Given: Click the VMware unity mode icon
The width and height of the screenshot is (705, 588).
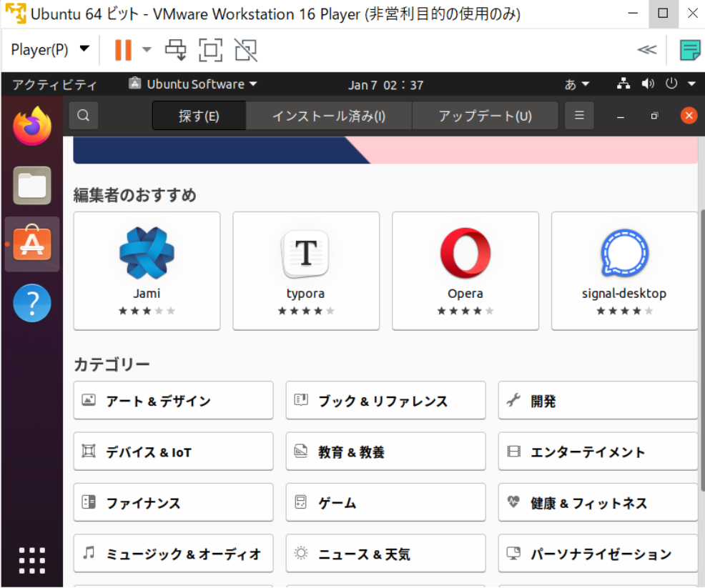Looking at the screenshot, I should [245, 50].
